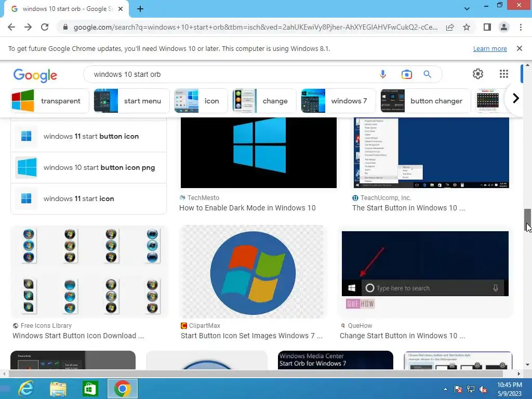Screen dimensions: 532x399
Task: Open Change Start Button in Windows 10 link
Action: (403, 336)
